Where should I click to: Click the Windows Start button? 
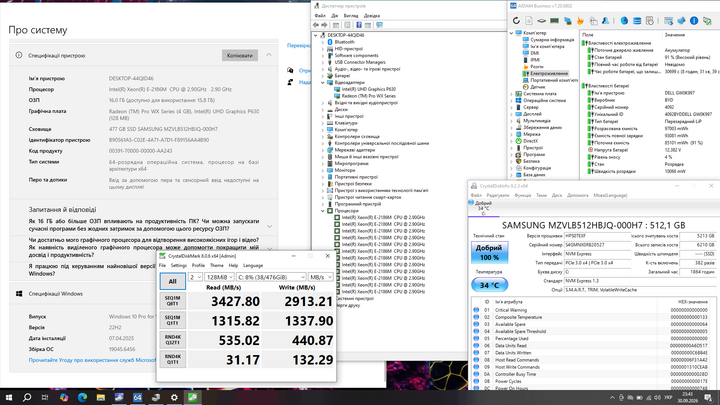tap(8, 397)
